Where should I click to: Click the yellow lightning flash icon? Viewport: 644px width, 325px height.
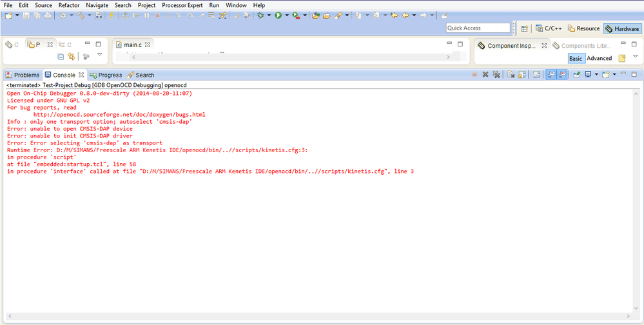point(111,15)
